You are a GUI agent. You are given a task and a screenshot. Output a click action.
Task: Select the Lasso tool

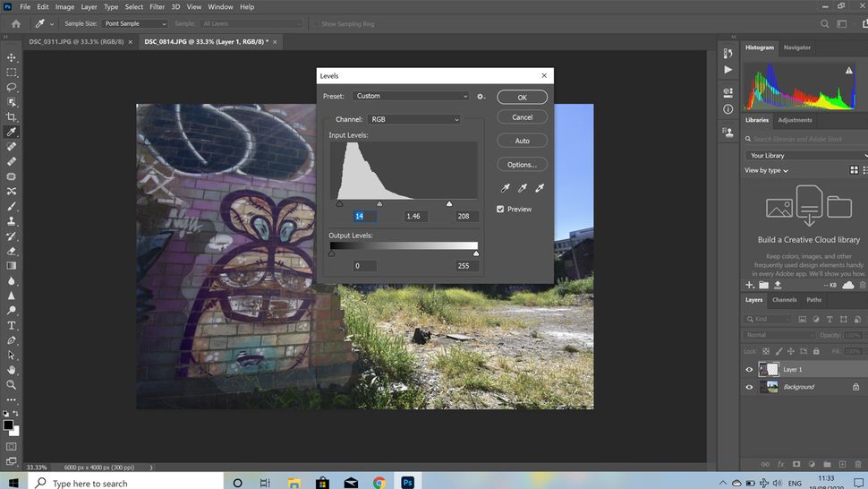[11, 88]
